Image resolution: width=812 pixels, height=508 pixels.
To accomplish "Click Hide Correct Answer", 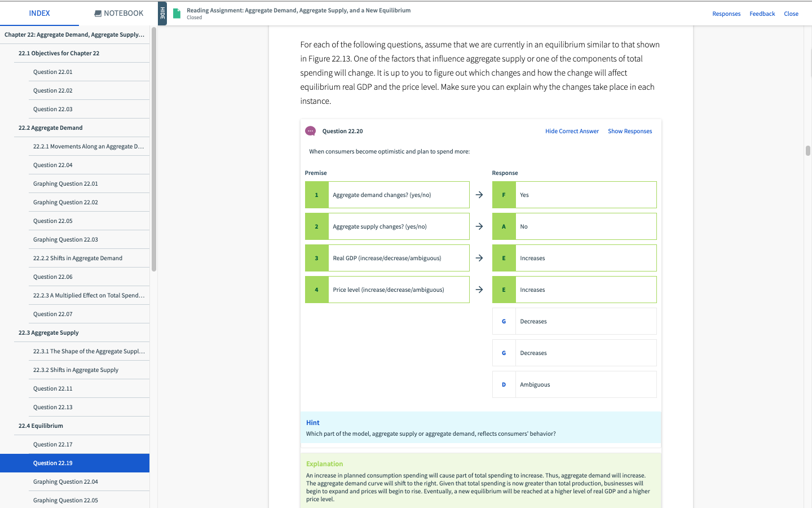I will click(572, 131).
